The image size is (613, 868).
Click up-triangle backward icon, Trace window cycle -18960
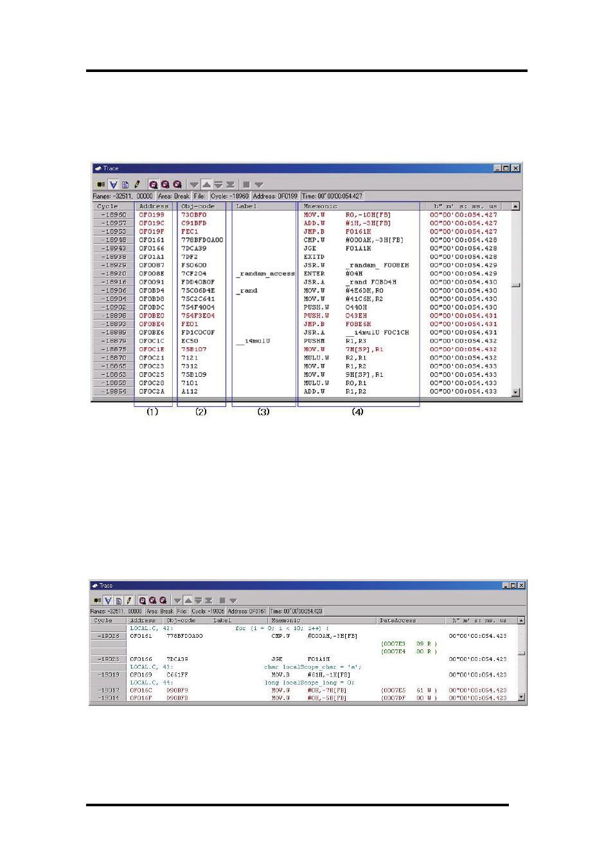[x=206, y=185]
